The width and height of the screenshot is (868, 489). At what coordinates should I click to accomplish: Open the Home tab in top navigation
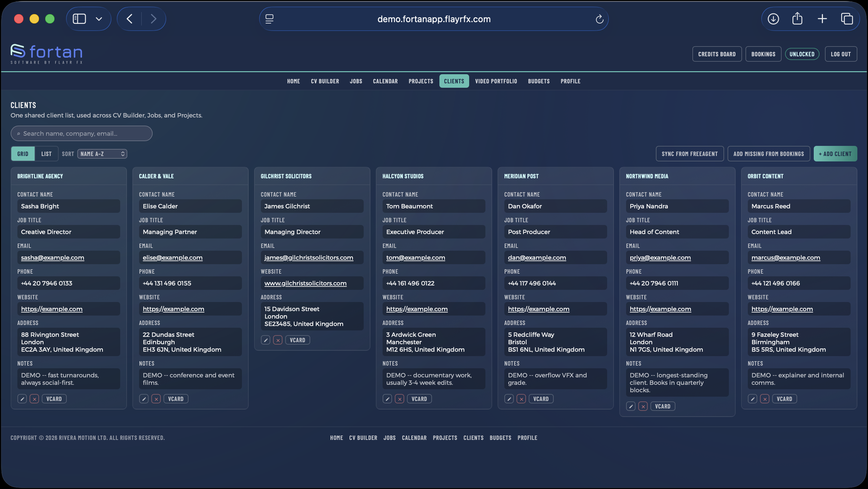(x=293, y=81)
